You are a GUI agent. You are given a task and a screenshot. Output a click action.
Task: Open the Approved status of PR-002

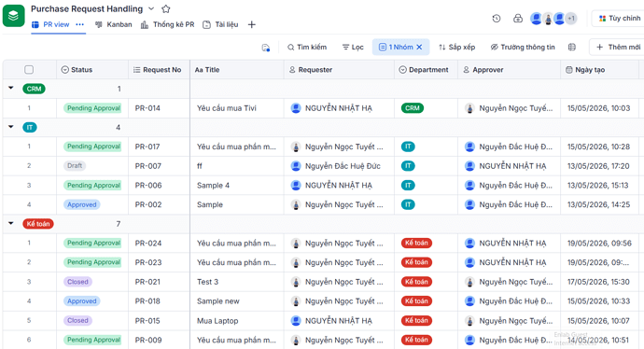click(82, 204)
